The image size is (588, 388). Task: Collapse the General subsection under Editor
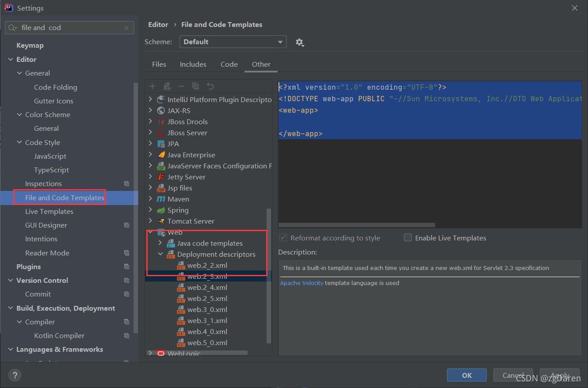click(x=19, y=73)
